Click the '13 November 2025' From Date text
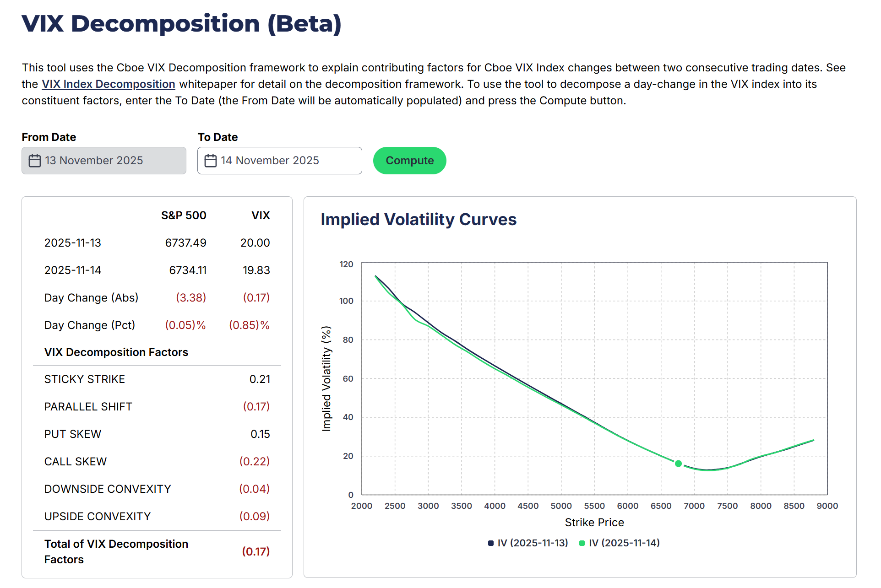The height and width of the screenshot is (588, 881). pos(94,161)
